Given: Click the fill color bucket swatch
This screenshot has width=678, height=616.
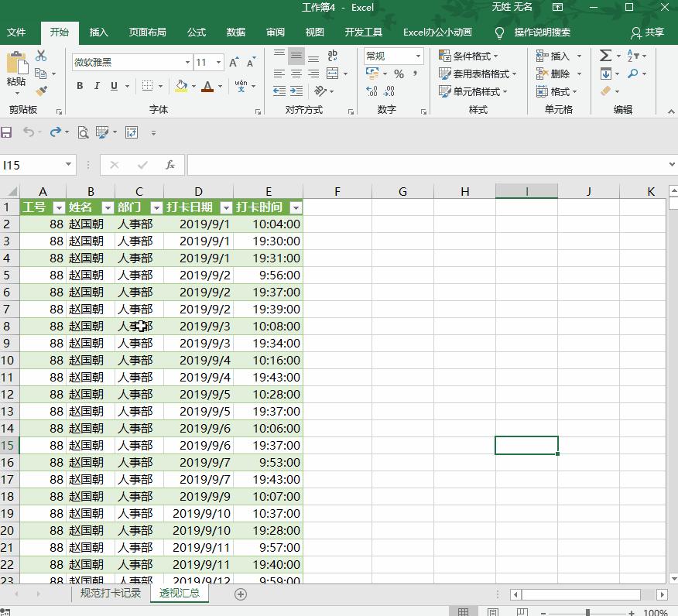Looking at the screenshot, I should click(181, 86).
